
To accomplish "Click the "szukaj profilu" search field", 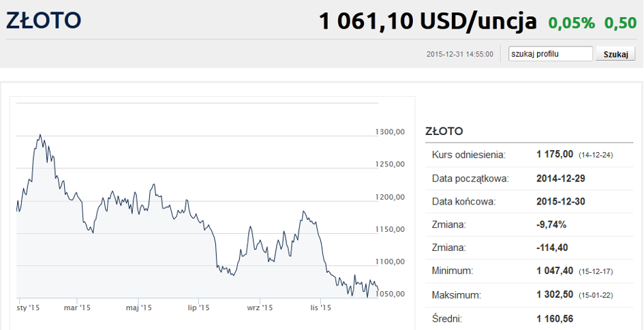I will 551,54.
